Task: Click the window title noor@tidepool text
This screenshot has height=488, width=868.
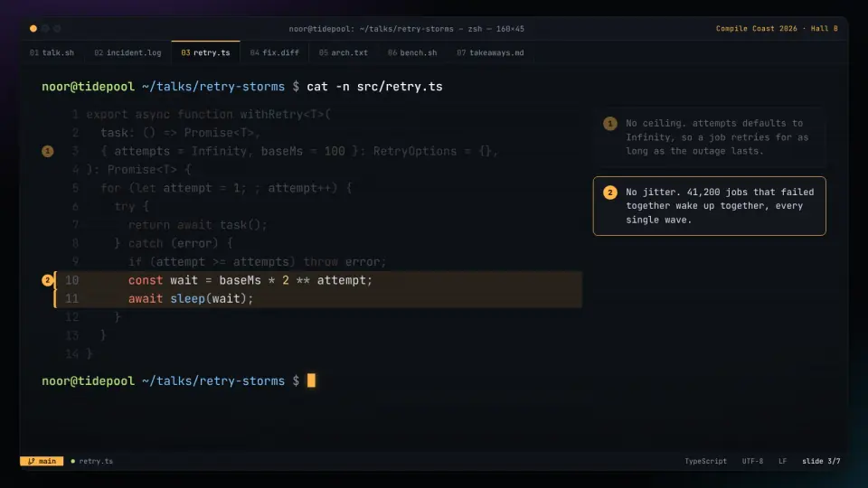Action: coord(406,29)
